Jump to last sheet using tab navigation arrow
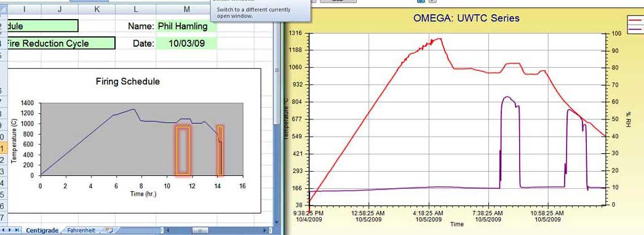 tap(17, 230)
